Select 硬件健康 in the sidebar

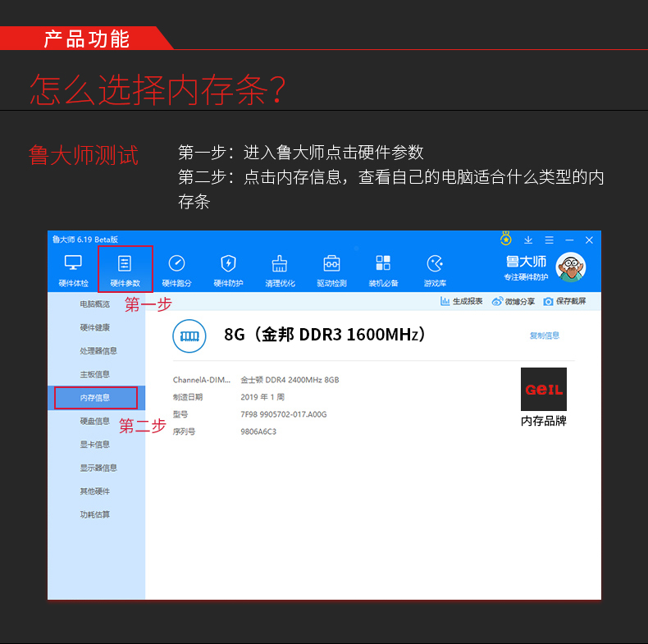coord(94,327)
